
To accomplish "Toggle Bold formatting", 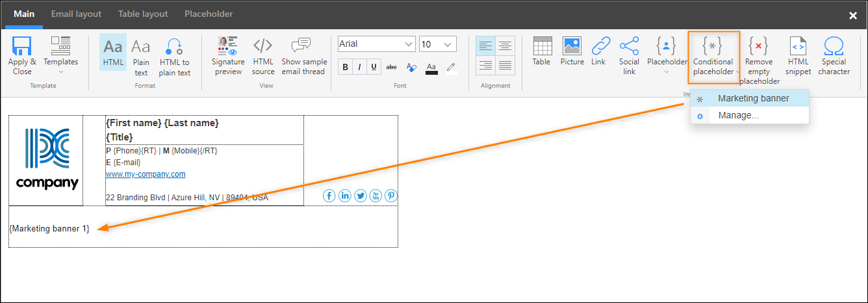I will pyautogui.click(x=345, y=67).
